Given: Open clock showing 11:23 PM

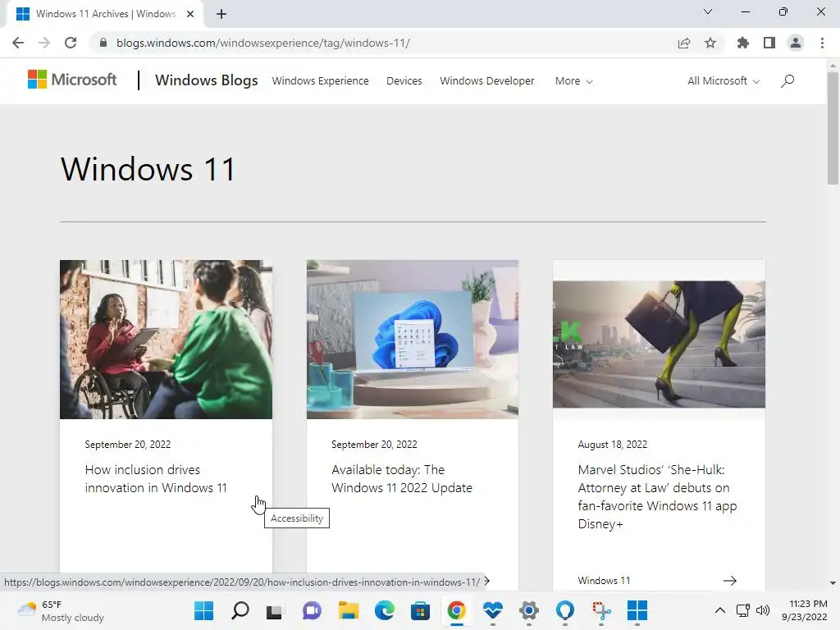Looking at the screenshot, I should coord(805,610).
